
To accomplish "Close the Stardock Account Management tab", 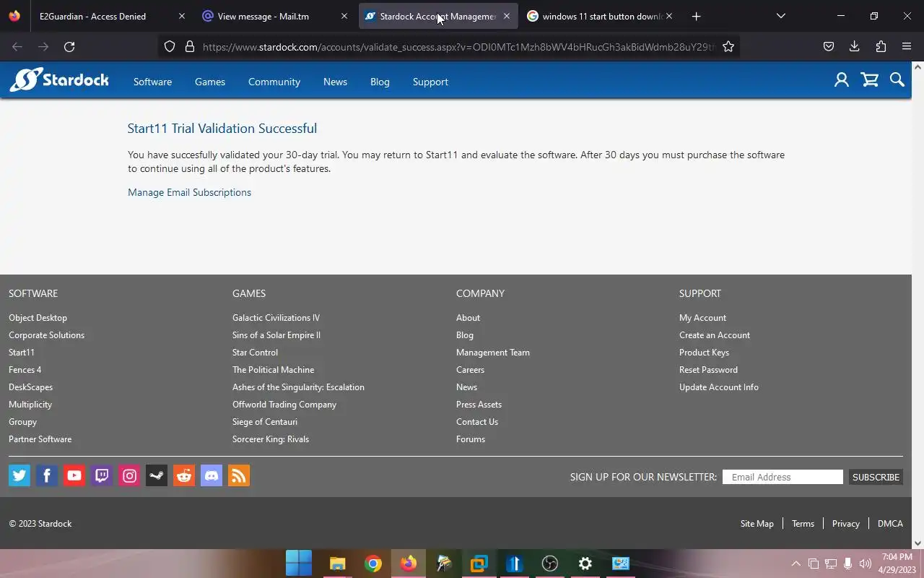I will pos(506,16).
